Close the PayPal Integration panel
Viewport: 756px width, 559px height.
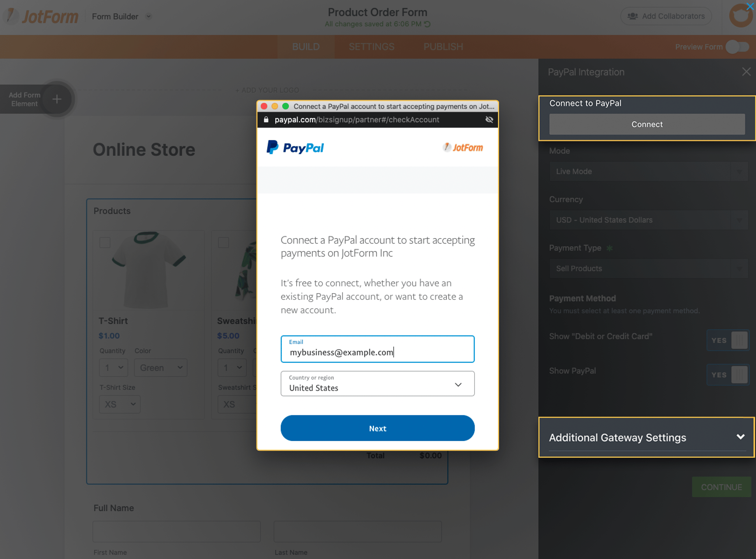(746, 72)
